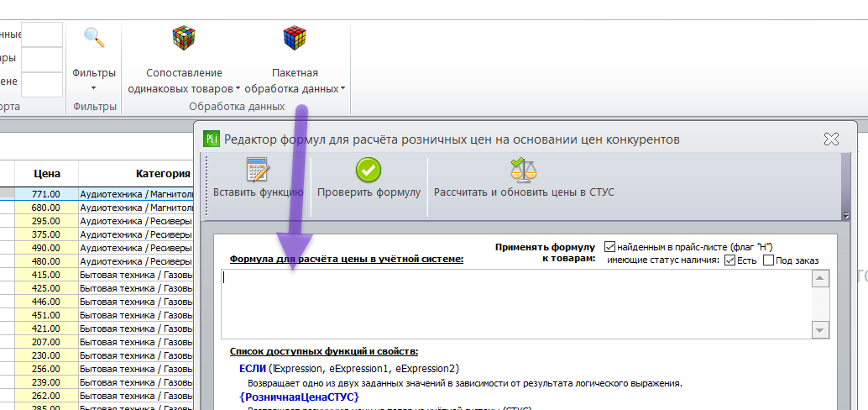
Task: Click inside the formula text area
Action: [516, 303]
